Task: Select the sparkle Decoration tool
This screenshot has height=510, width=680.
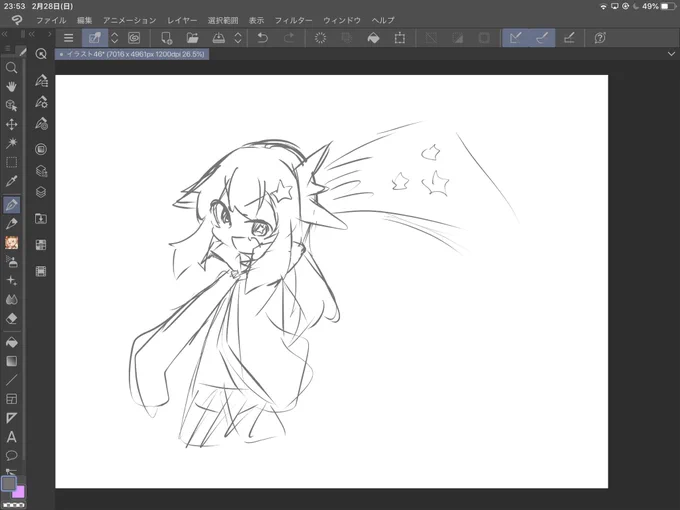Action: [11, 281]
